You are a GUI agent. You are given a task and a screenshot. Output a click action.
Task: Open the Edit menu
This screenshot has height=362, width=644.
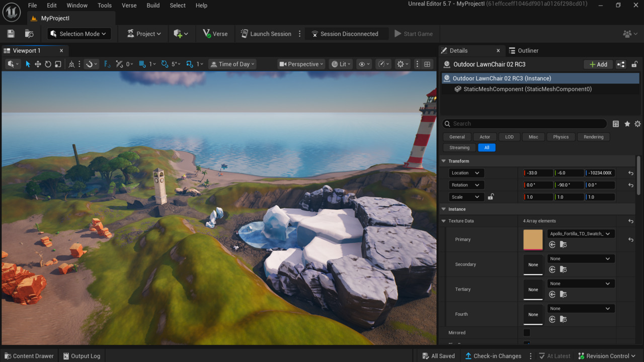coord(52,5)
